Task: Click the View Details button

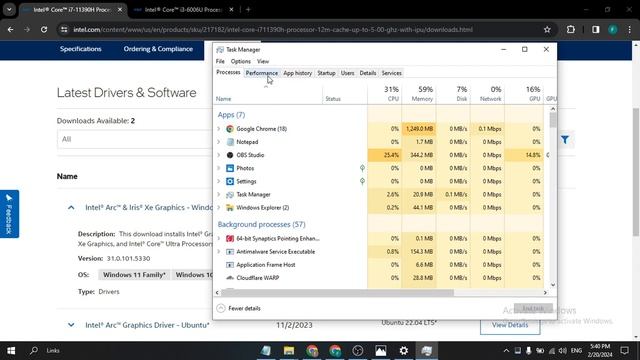Action: (510, 325)
